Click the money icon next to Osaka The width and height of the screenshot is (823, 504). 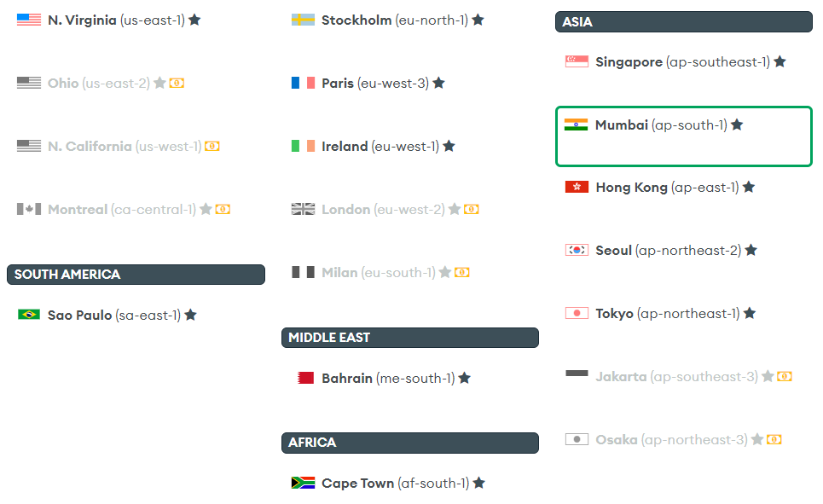coord(774,439)
